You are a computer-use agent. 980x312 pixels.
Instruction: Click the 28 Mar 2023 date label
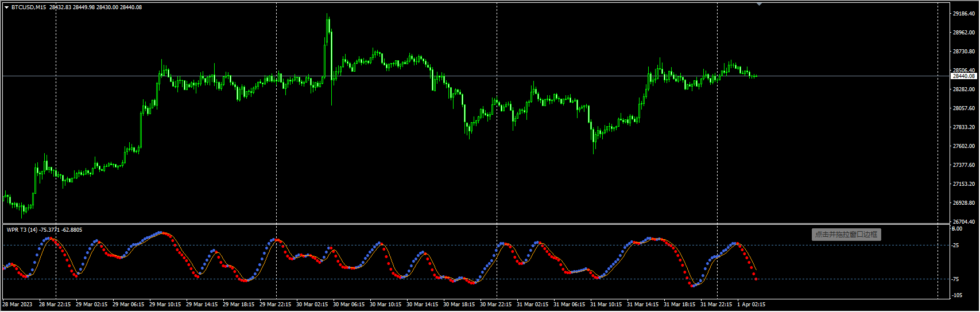tap(17, 305)
